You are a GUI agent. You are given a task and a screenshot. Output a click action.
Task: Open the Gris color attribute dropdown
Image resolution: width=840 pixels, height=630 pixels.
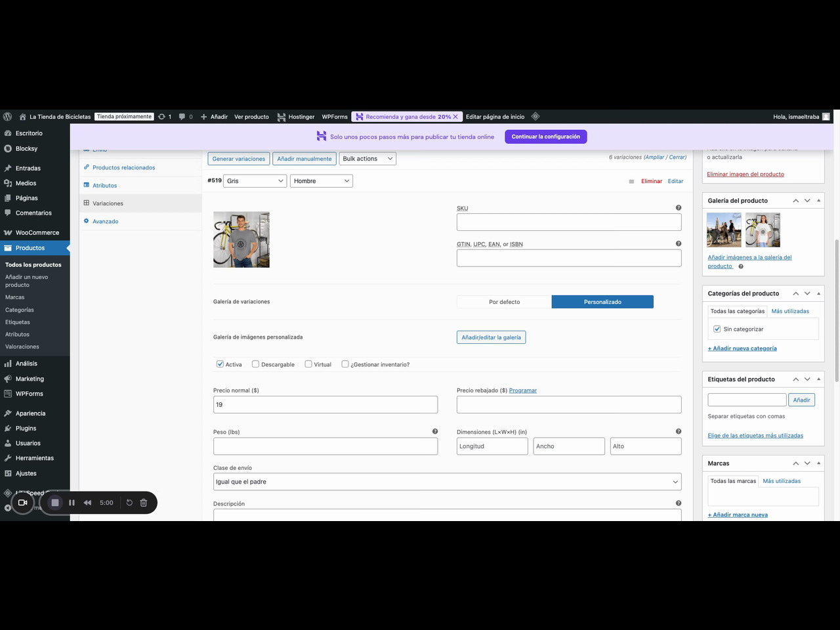(x=255, y=181)
